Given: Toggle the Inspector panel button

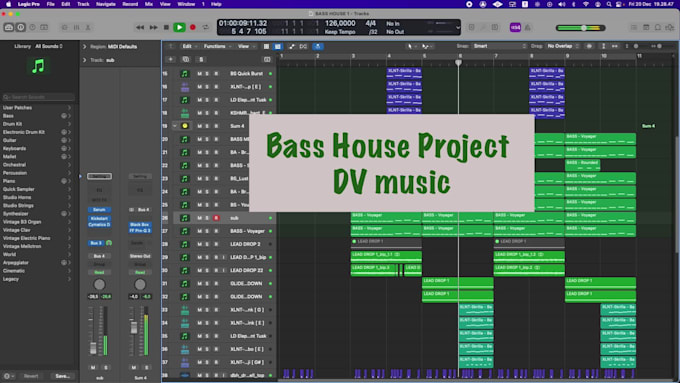Looking at the screenshot, I should point(20,27).
